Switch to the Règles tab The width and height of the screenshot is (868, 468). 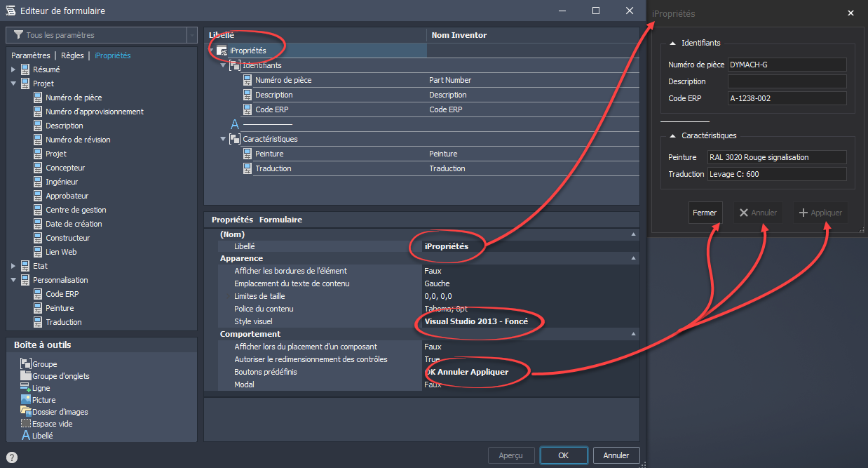[72, 55]
